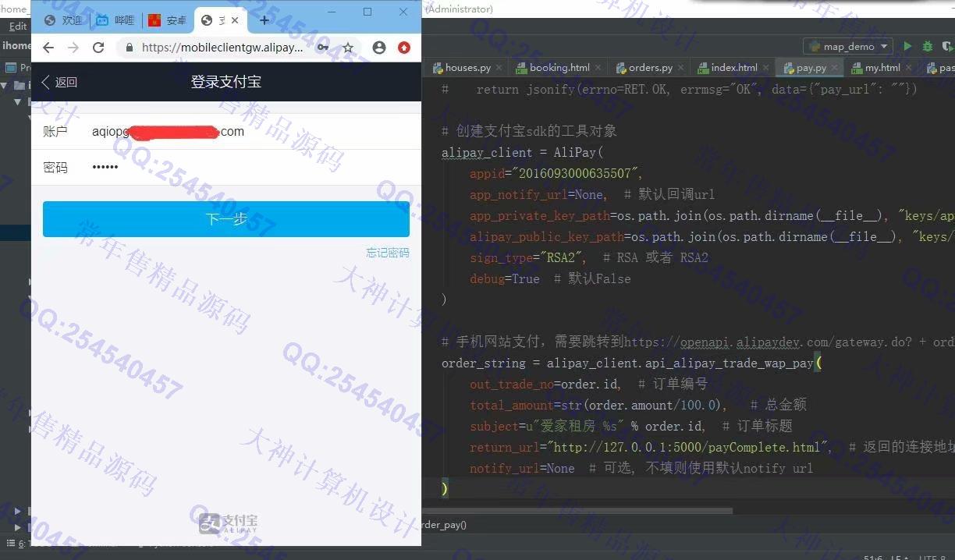Image resolution: width=955 pixels, height=560 pixels.
Task: Click the blue 下一步 button
Action: 226,219
